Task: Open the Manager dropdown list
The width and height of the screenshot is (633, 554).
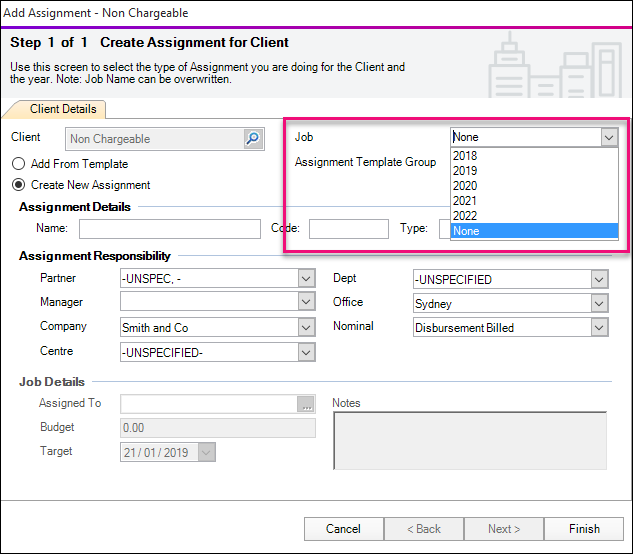Action: coord(306,302)
